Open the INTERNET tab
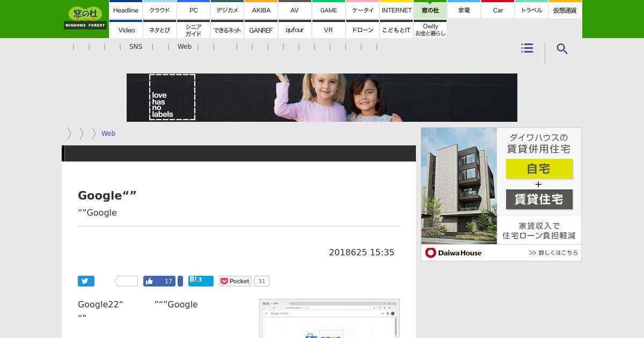 click(x=396, y=10)
